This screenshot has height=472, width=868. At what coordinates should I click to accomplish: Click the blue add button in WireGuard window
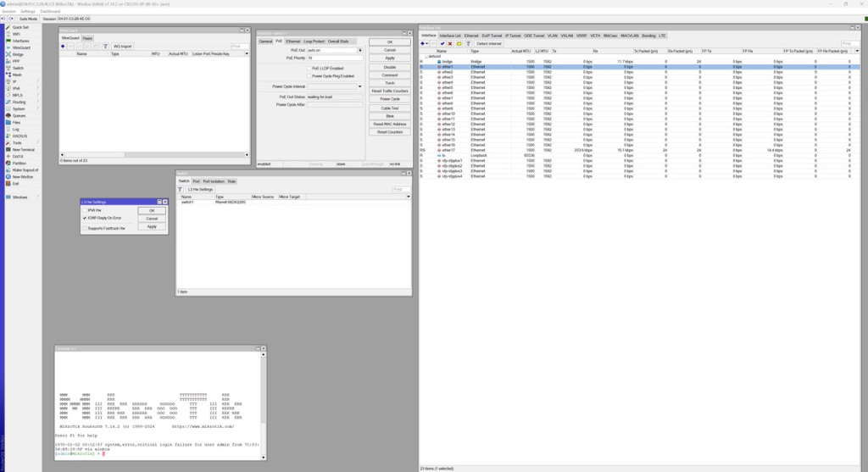click(63, 47)
